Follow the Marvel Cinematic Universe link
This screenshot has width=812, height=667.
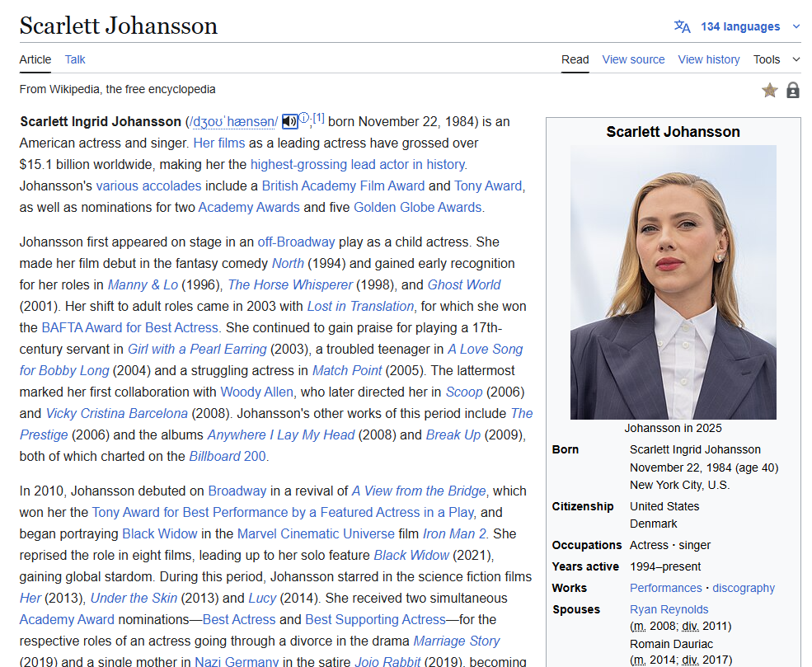pos(328,533)
